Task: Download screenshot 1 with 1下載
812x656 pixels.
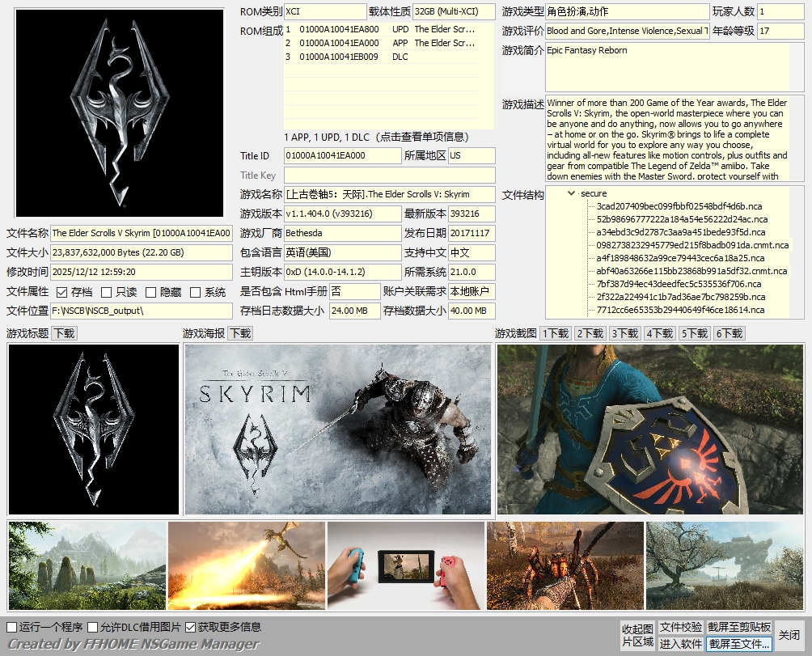Action: [x=556, y=333]
